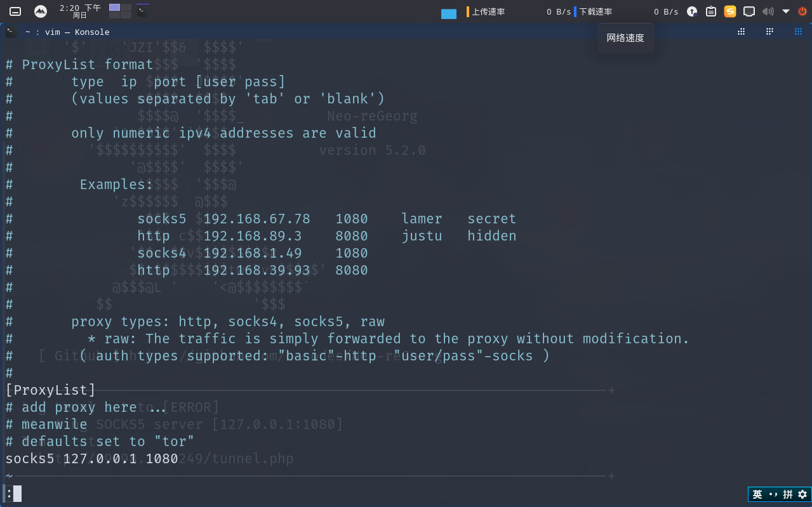Screen dimensions: 812x507
Task: Open the system updates tray icon
Action: (x=692, y=11)
